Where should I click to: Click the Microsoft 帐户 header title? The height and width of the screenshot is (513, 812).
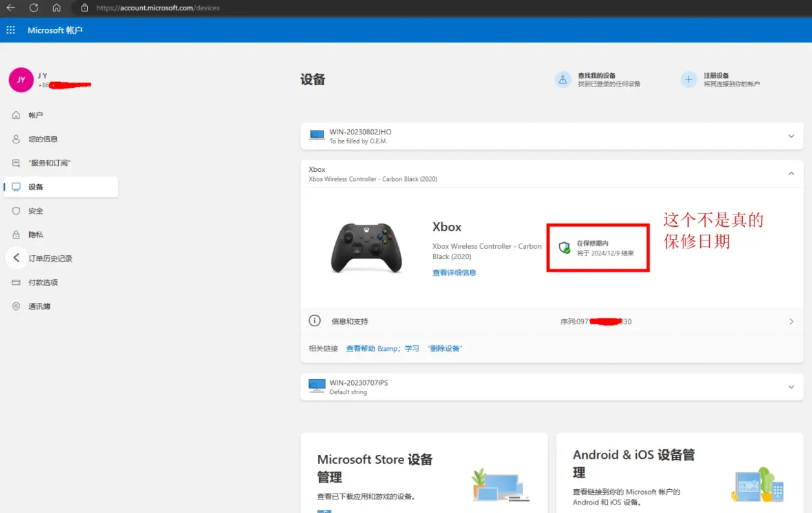(55, 30)
